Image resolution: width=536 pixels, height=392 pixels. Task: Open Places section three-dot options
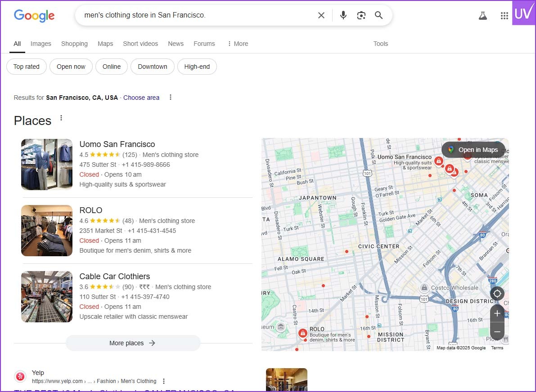pos(62,118)
